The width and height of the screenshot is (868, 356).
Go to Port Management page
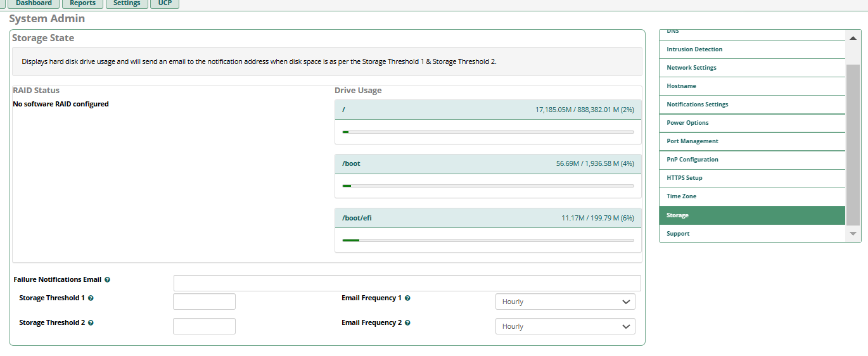point(752,141)
